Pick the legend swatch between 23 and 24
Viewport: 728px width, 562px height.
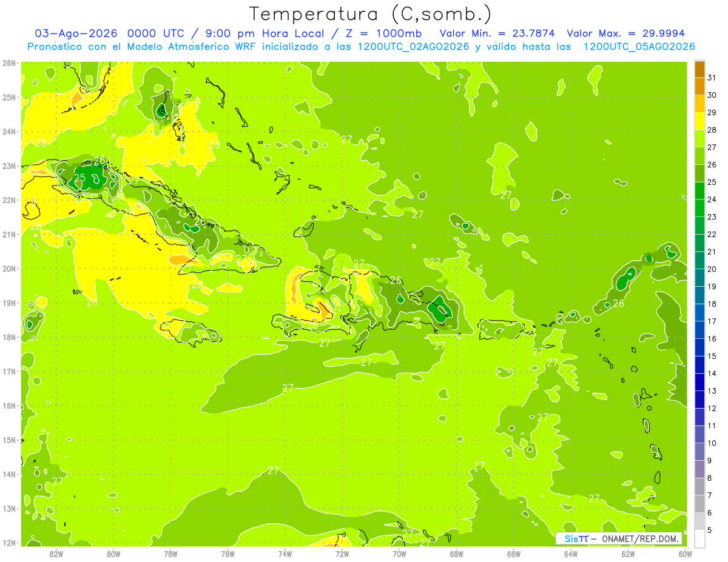699,208
